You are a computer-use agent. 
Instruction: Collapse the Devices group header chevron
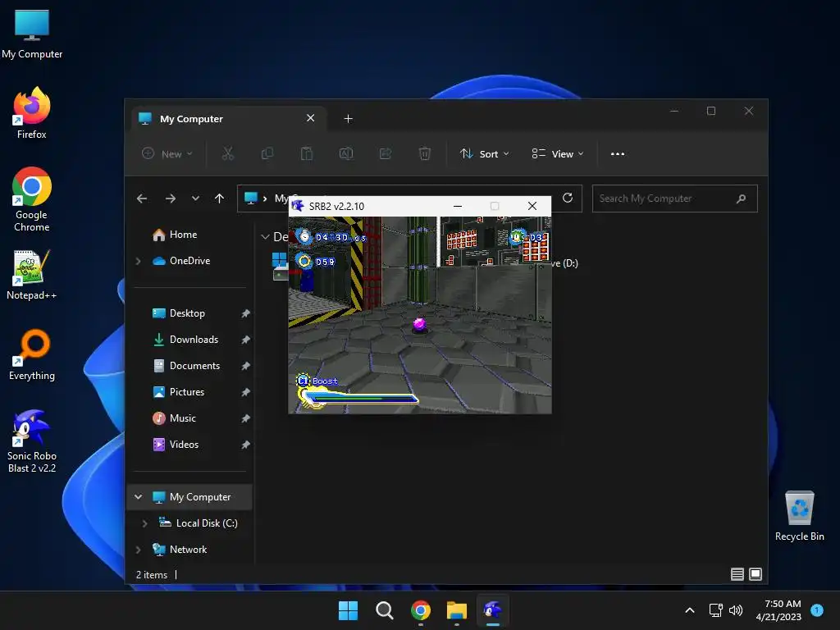tap(265, 237)
